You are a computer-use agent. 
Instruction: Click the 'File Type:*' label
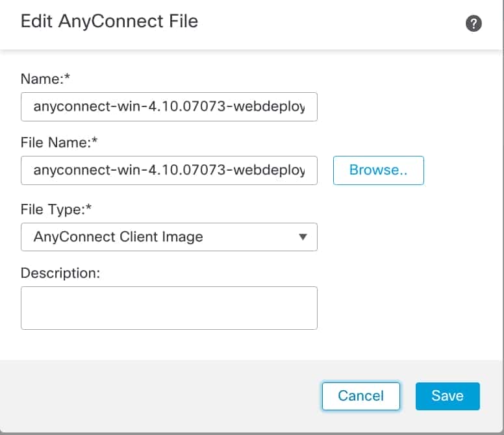tap(57, 209)
